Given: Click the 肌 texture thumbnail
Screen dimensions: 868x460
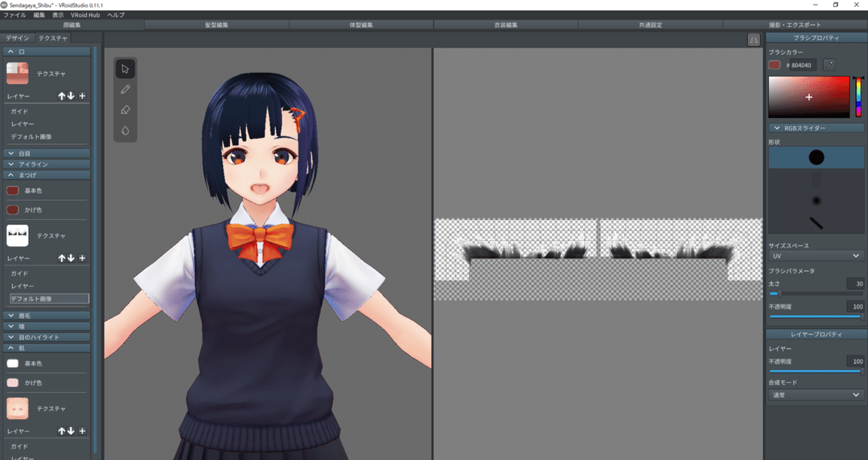Looking at the screenshot, I should pyautogui.click(x=16, y=408).
